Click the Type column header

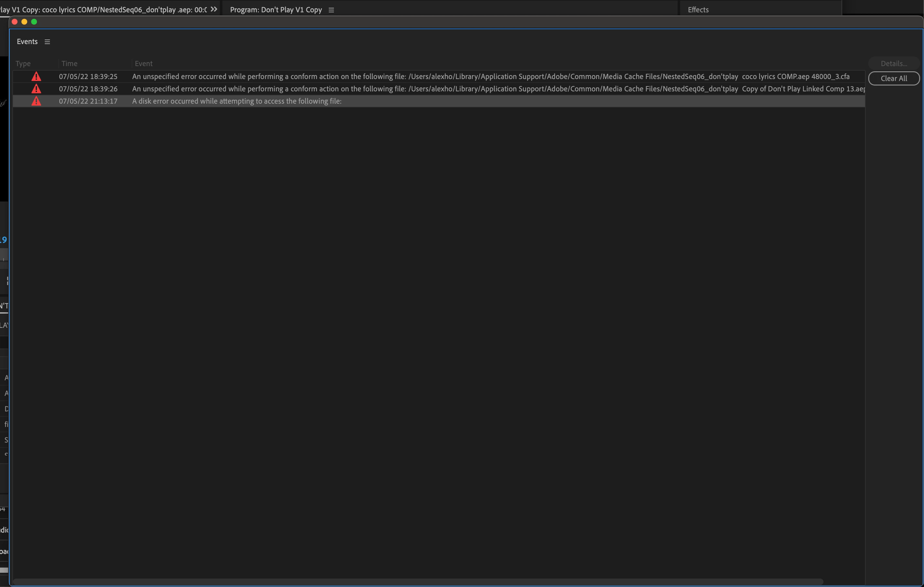(x=23, y=63)
